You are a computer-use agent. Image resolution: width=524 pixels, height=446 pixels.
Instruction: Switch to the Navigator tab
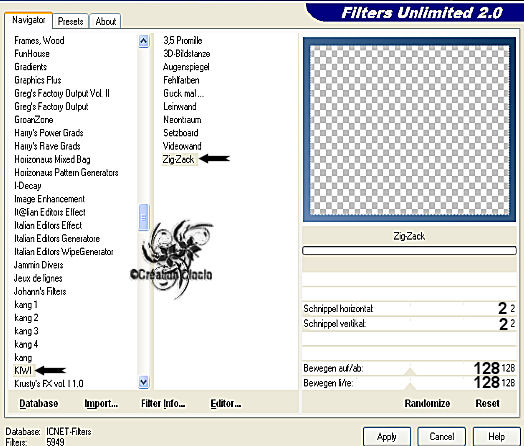coord(28,20)
